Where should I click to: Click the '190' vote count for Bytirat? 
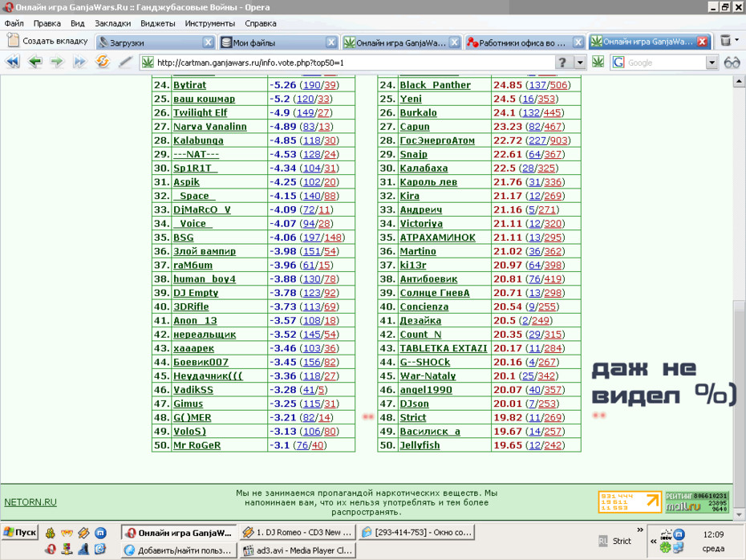(x=311, y=85)
